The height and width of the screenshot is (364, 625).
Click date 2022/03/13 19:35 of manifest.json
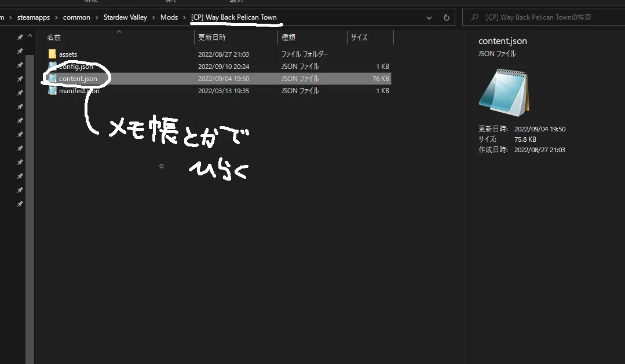(224, 91)
